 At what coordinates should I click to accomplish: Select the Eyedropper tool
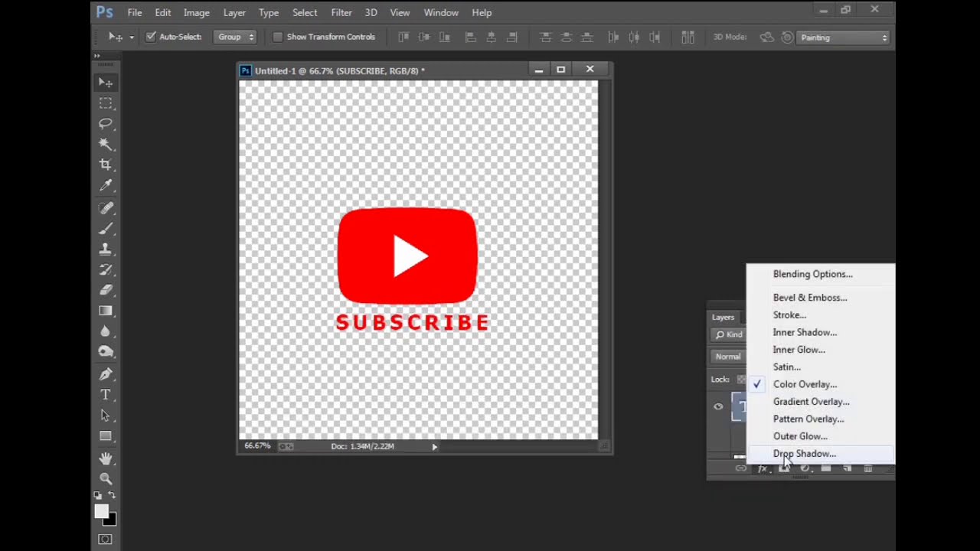pos(106,185)
